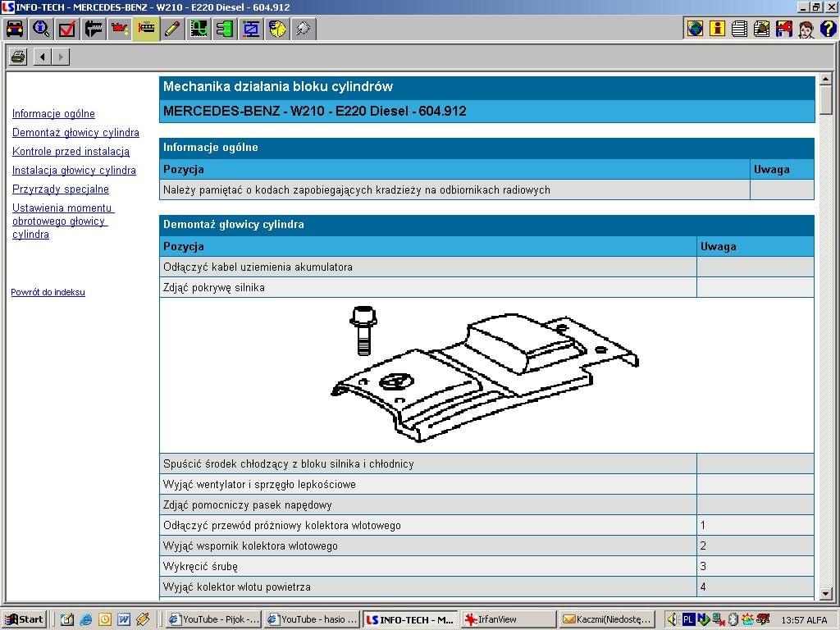Select the caliper measurement data icon
Viewport: 840px width, 630px height.
point(94,29)
